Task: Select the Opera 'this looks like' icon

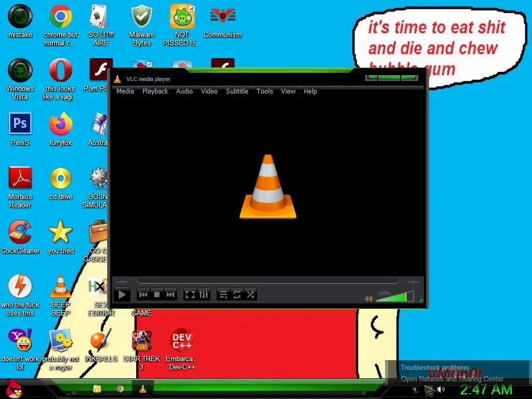Action: click(x=60, y=79)
